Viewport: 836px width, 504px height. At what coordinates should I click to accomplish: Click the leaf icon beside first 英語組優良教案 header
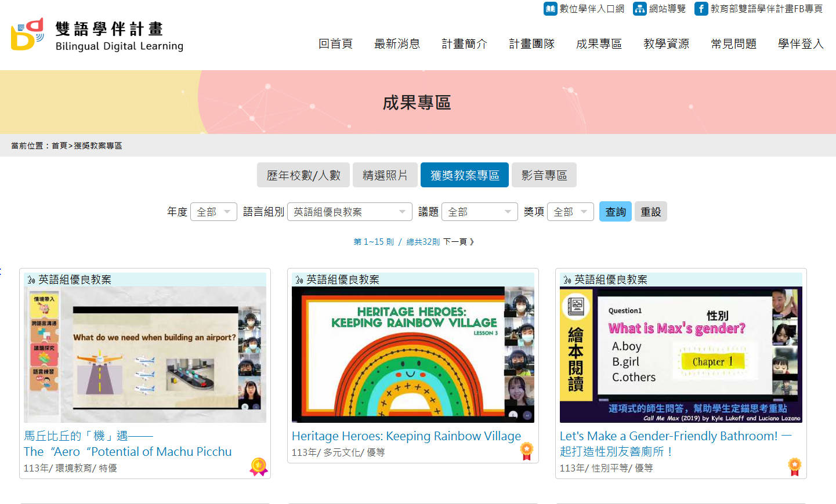pos(31,280)
